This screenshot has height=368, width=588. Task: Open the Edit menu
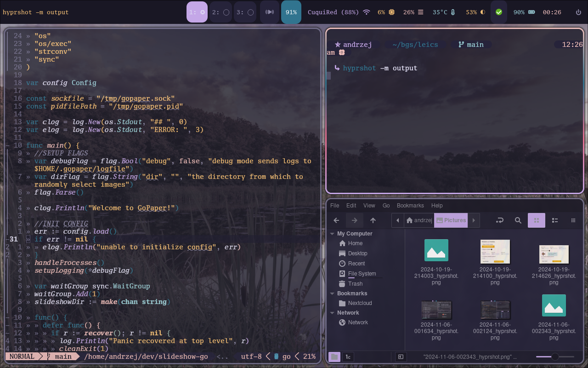tap(351, 206)
